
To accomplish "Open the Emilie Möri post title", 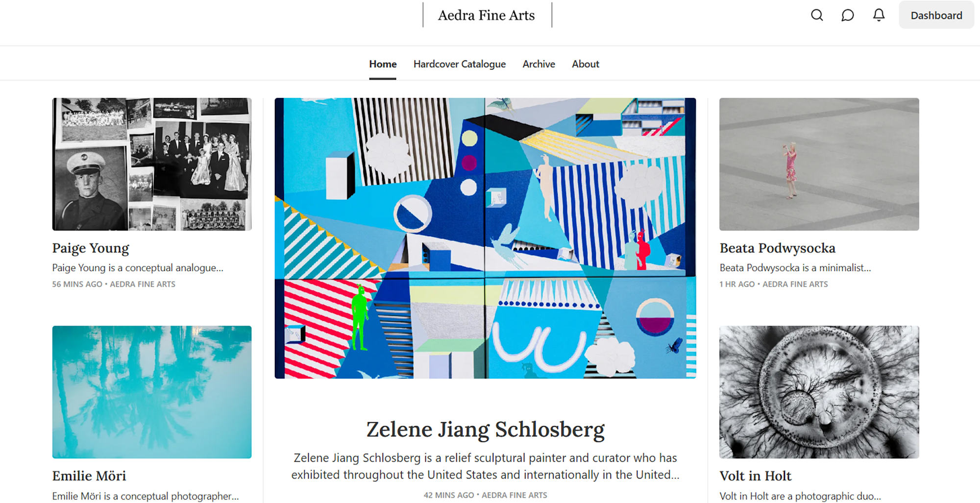I will [x=89, y=476].
